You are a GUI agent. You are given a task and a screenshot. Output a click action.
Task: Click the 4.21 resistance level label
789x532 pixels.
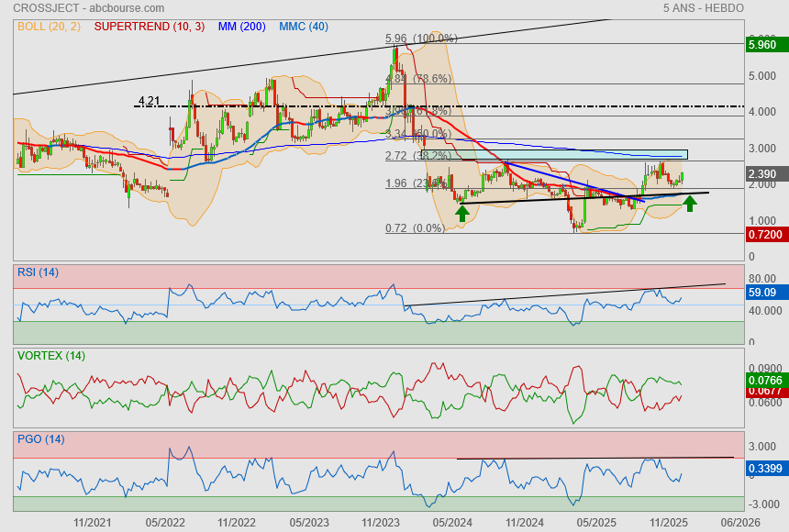149,101
